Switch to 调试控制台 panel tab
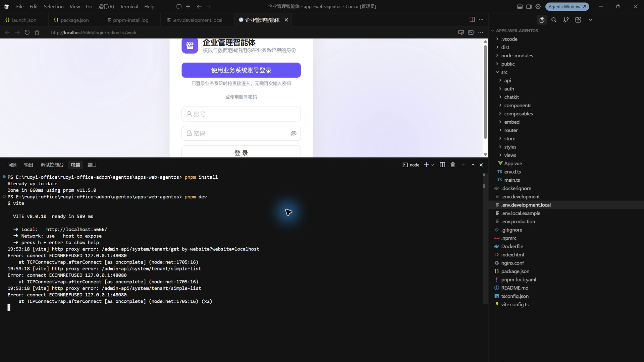 tap(52, 165)
